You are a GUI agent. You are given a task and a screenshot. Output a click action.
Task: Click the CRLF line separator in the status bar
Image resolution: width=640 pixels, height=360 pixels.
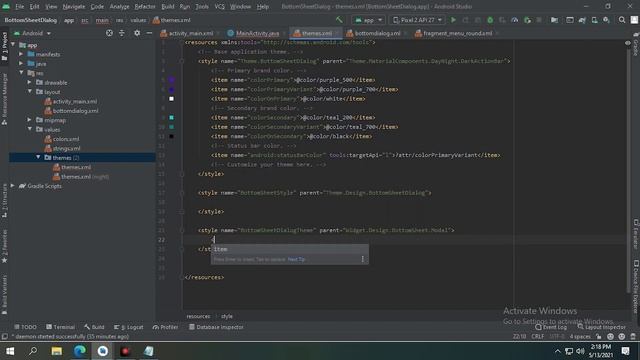click(538, 336)
